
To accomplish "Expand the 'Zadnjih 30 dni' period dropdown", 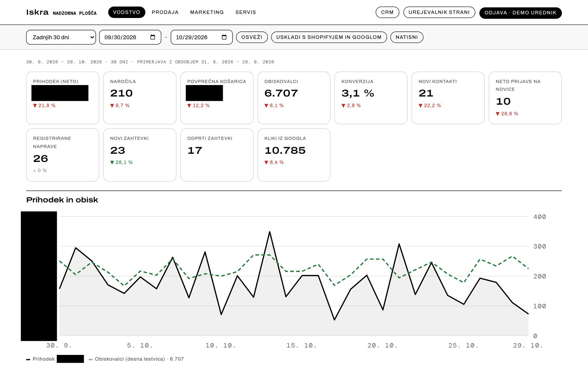I will click(61, 37).
